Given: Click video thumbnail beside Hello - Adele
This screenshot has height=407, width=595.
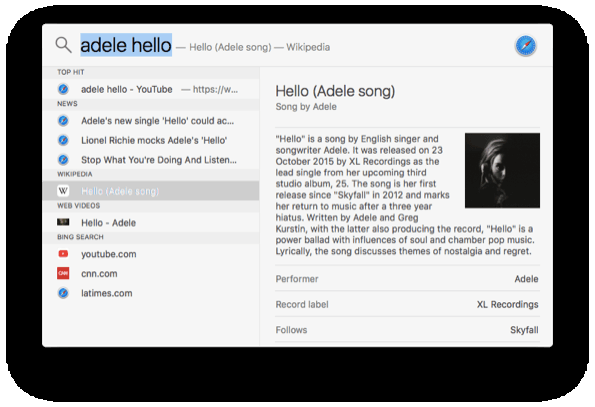Looking at the screenshot, I should [x=63, y=222].
